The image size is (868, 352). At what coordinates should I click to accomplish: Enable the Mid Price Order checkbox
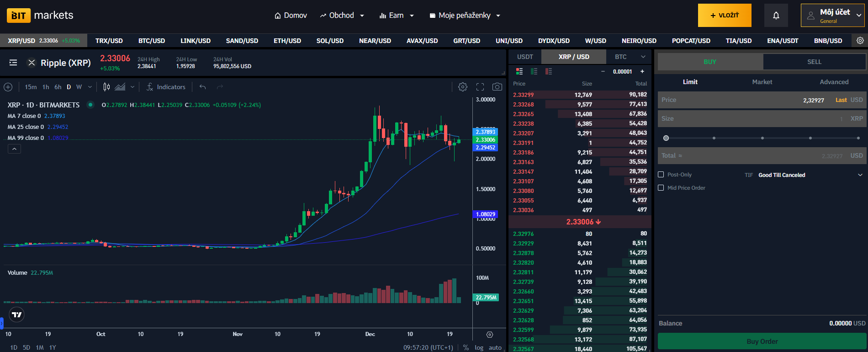(661, 188)
